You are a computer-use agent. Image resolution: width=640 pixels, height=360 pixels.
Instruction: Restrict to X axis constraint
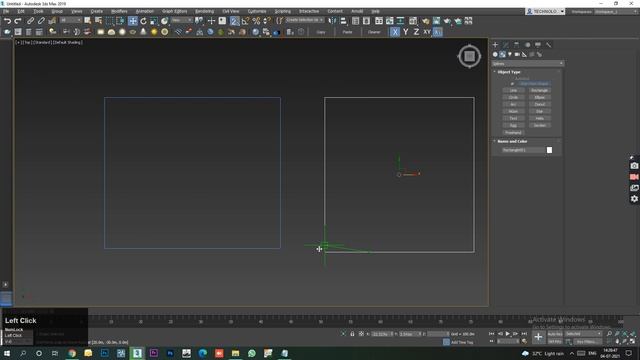click(x=395, y=32)
